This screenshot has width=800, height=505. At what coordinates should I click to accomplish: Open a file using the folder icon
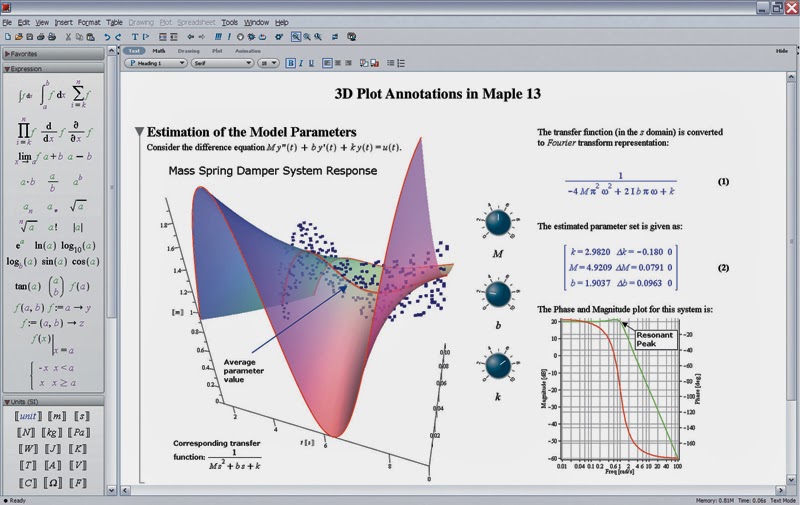pos(19,37)
